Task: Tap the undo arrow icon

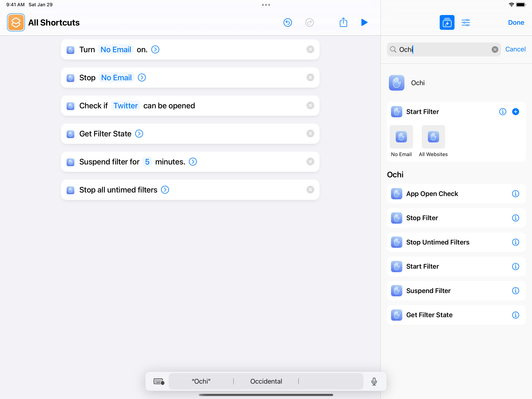Action: tap(287, 23)
